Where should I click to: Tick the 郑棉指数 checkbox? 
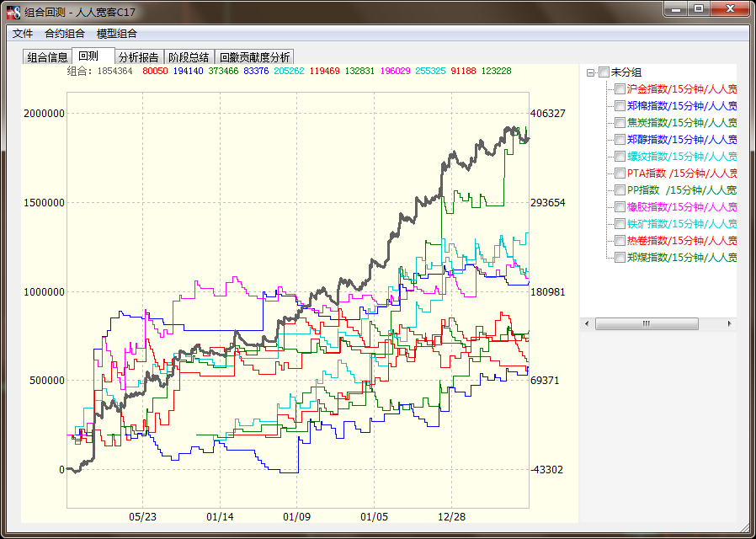click(x=620, y=105)
